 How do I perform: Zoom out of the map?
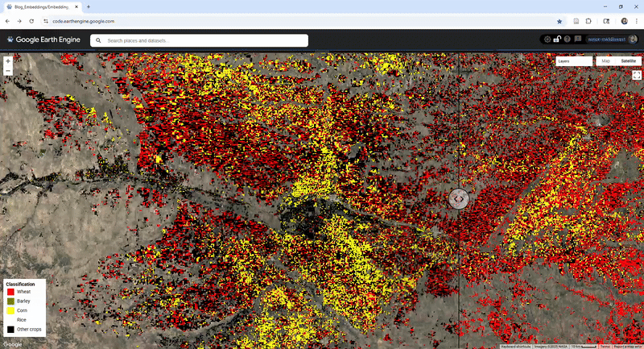point(8,71)
